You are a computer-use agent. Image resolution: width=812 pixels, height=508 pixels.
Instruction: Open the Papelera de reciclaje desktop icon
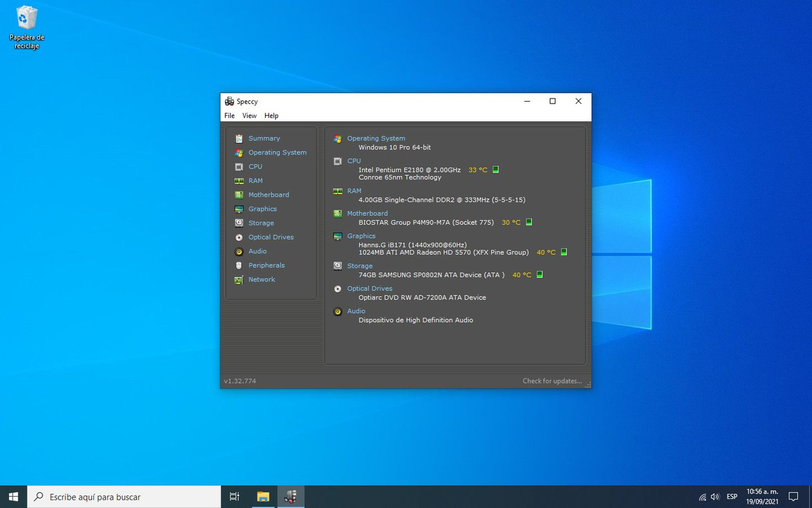click(27, 27)
